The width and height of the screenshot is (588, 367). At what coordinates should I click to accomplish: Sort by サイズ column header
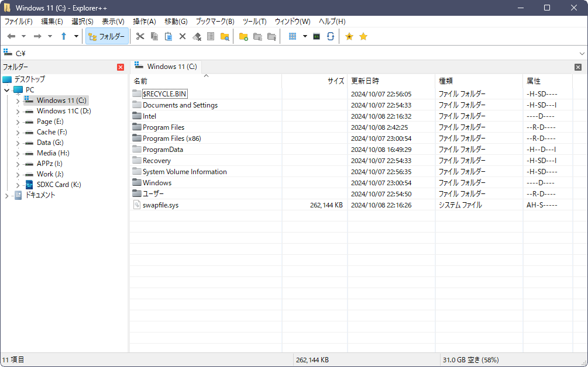coord(315,81)
